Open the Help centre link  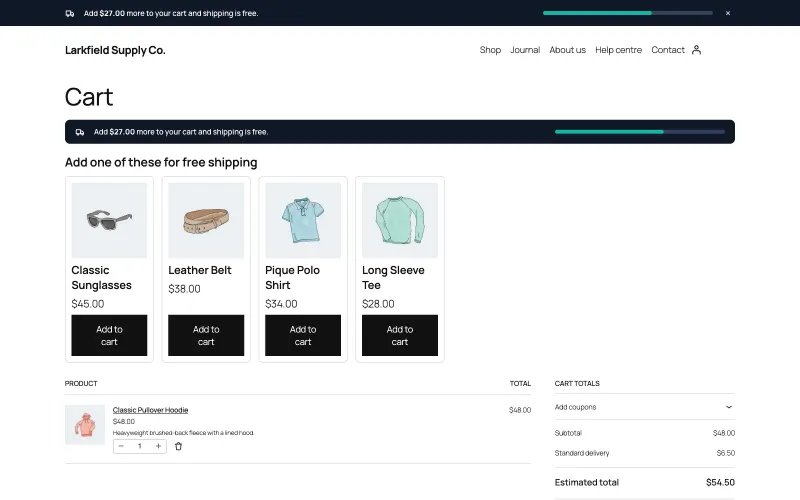point(618,50)
